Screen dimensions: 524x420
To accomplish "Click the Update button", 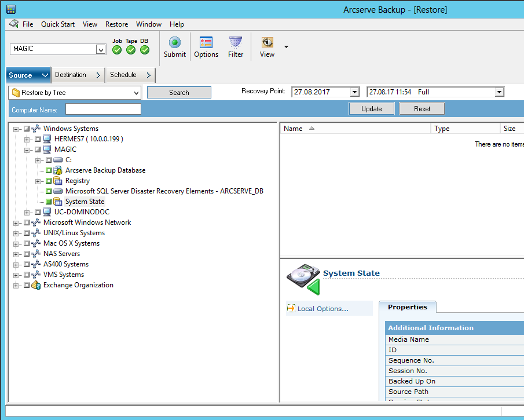I will pos(372,109).
